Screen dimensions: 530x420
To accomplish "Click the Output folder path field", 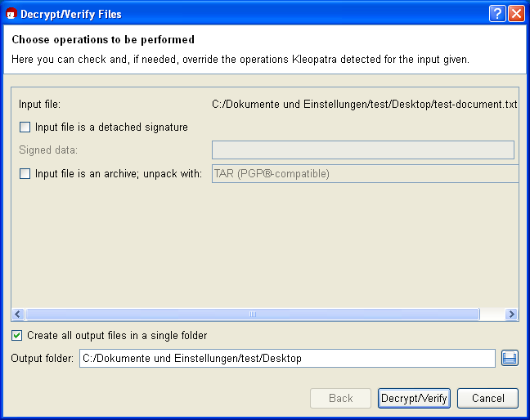I will point(287,358).
